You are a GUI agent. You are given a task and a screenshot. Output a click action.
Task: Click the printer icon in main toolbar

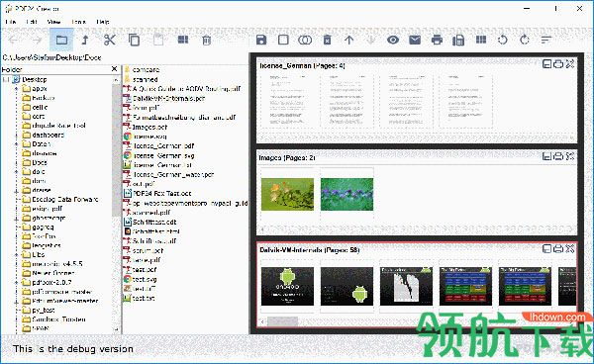tap(437, 40)
